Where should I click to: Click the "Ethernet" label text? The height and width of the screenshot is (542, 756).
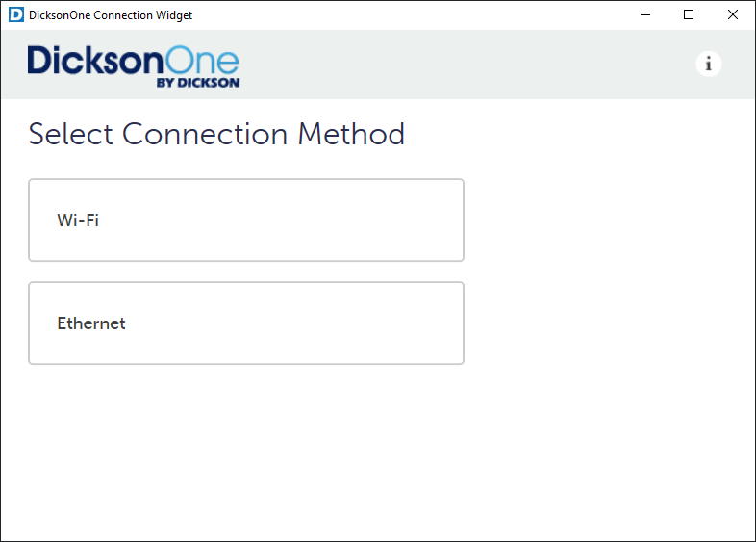coord(91,323)
